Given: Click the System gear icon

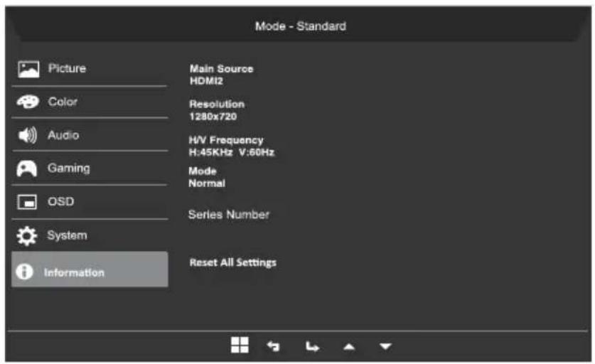Looking at the screenshot, I should [27, 236].
